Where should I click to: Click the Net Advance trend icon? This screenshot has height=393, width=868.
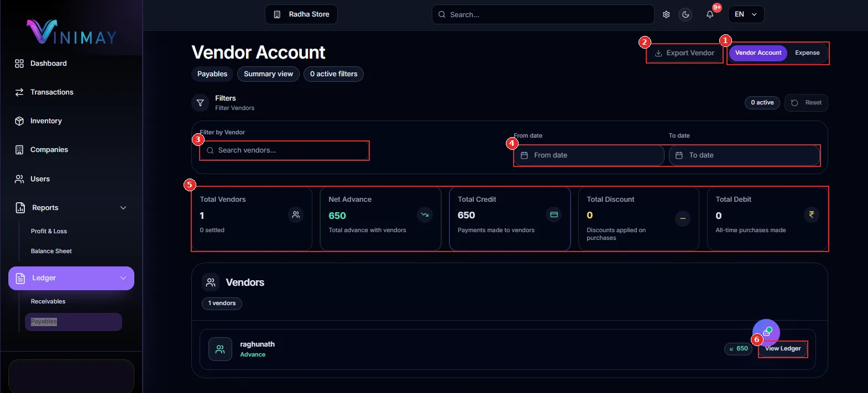(x=425, y=214)
